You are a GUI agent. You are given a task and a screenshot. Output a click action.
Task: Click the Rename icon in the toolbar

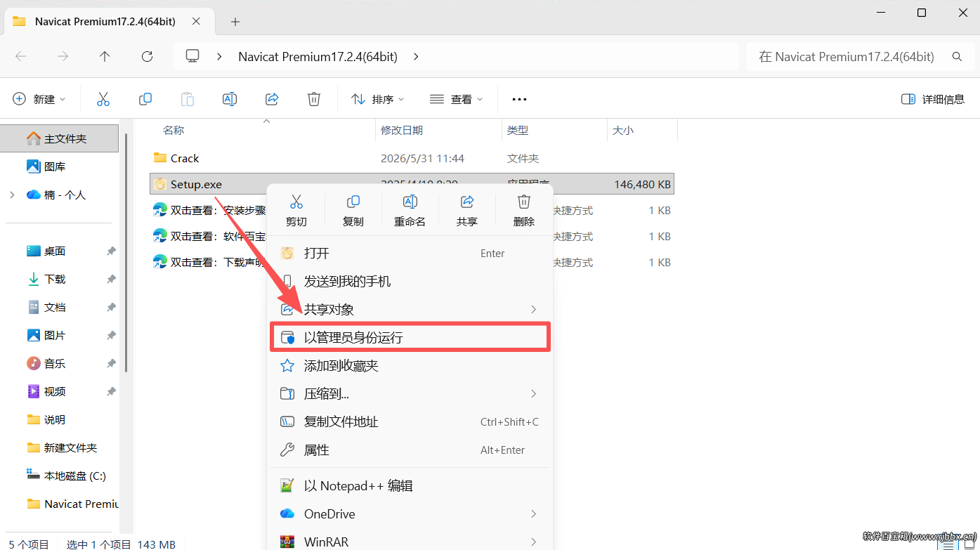[x=230, y=99]
